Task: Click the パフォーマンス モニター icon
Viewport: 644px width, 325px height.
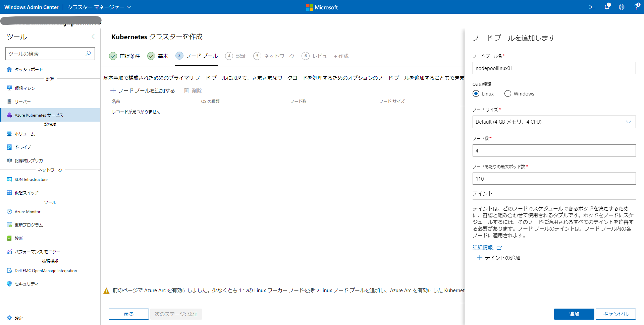Action: click(x=9, y=252)
